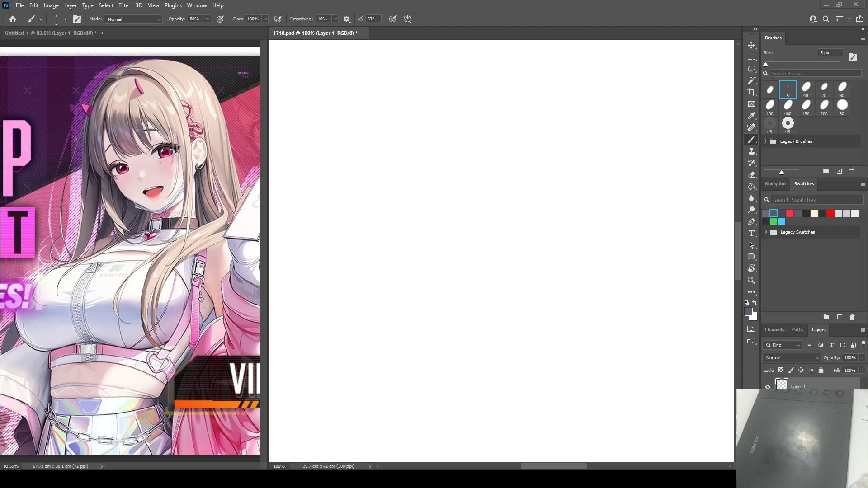Select the History Brush tool
Viewport: 868px width, 488px height.
751,163
